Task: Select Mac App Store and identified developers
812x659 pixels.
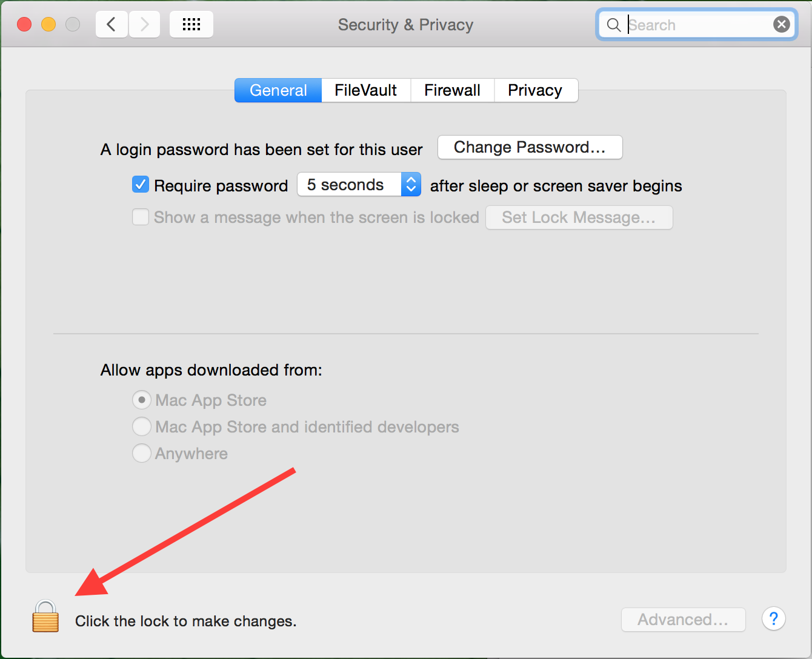Action: click(x=141, y=426)
